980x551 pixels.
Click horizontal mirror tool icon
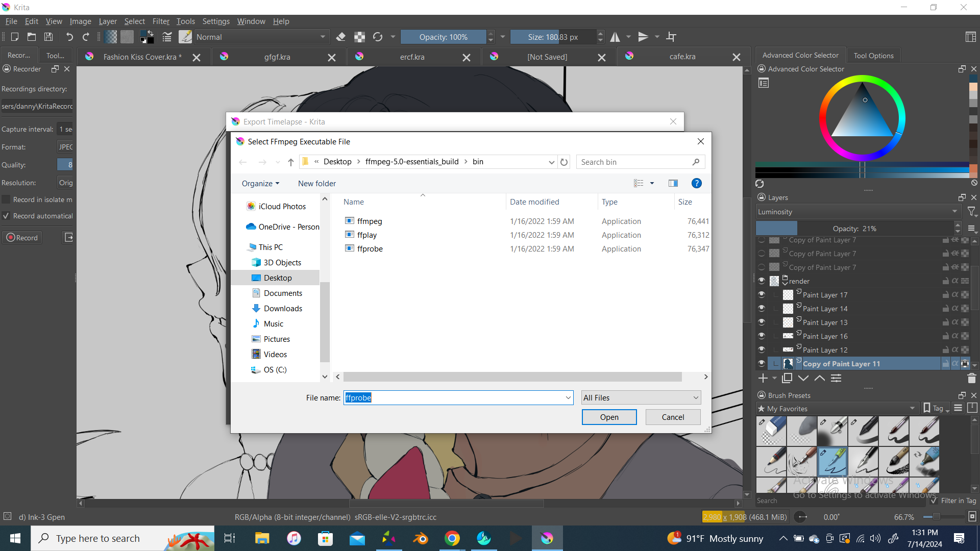[615, 37]
